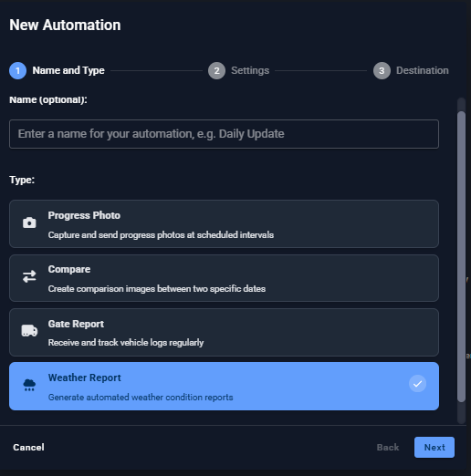Click the camera icon for Progress Photo

tap(29, 222)
